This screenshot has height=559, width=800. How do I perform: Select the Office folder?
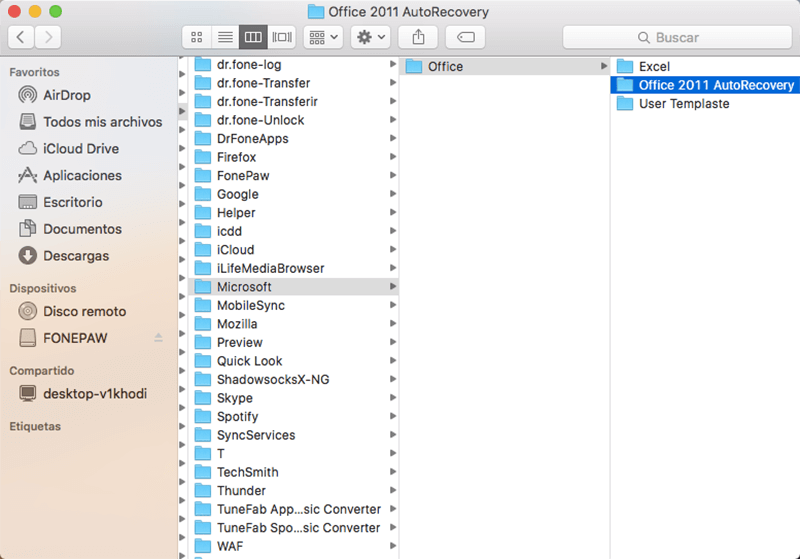[x=504, y=66]
